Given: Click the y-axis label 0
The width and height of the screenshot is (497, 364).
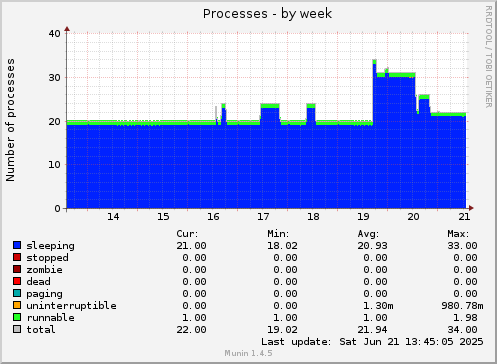Looking at the screenshot, I should click(x=58, y=209).
